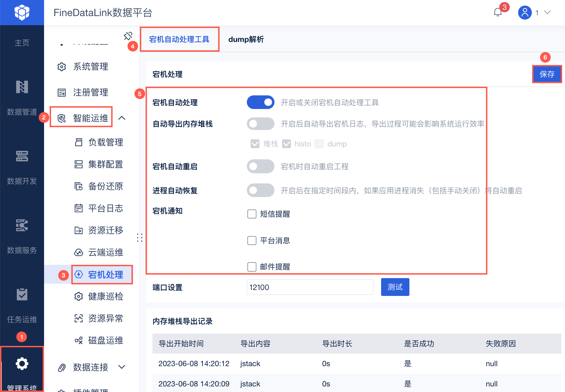565x392 pixels.
Task: Switch to the 宕机自动处理工具 tab
Action: 179,39
